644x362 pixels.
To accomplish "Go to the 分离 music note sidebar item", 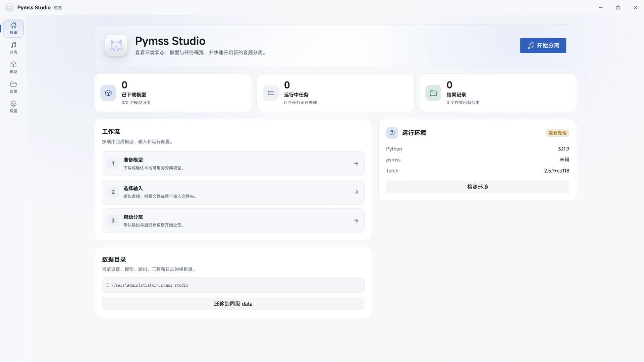I will pyautogui.click(x=13, y=48).
